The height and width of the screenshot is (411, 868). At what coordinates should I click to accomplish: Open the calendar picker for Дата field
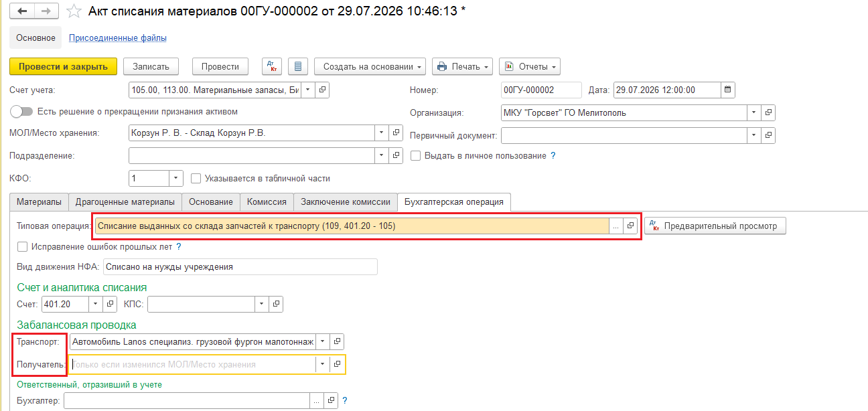pyautogui.click(x=728, y=90)
